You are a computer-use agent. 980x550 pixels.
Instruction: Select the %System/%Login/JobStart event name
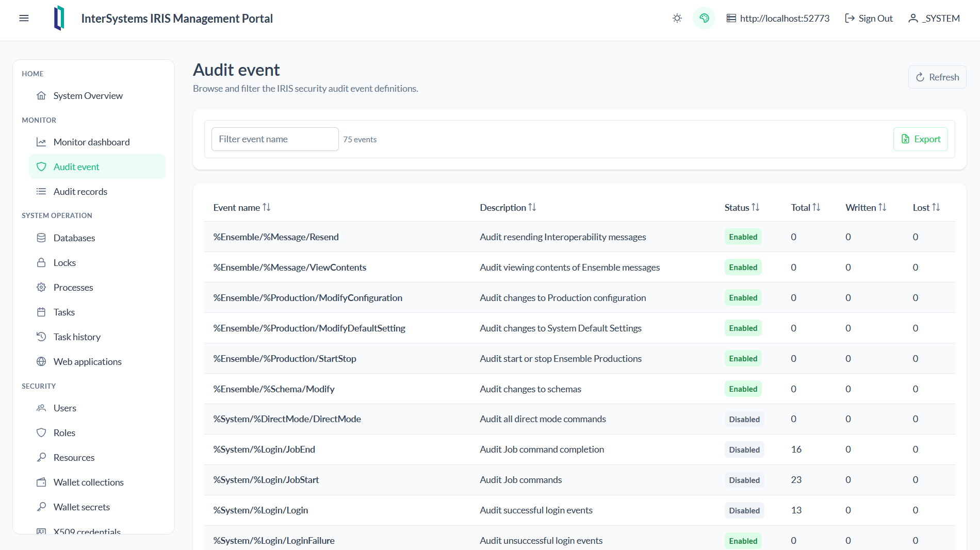(x=266, y=480)
